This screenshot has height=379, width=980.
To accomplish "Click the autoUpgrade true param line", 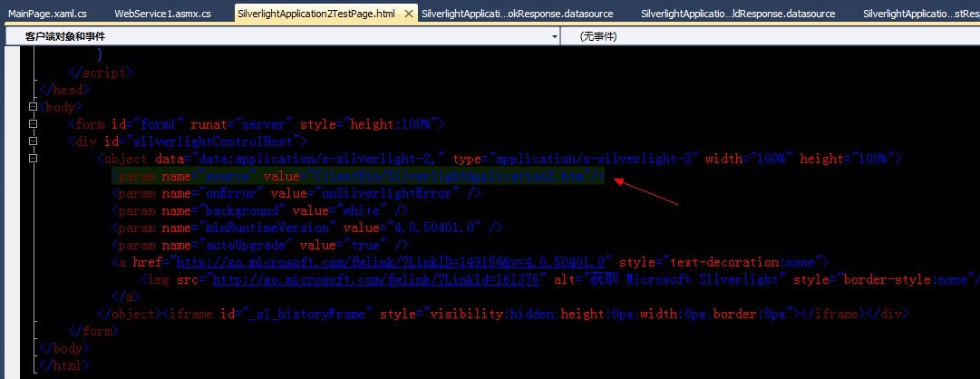I will coord(260,245).
